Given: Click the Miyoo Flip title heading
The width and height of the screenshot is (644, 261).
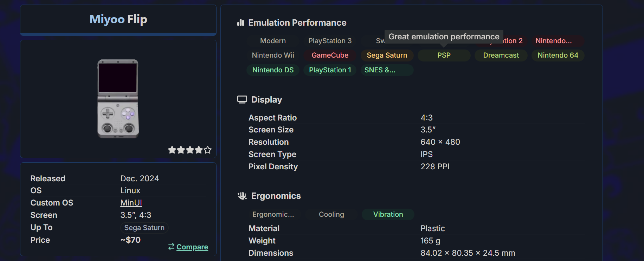Looking at the screenshot, I should (x=118, y=19).
